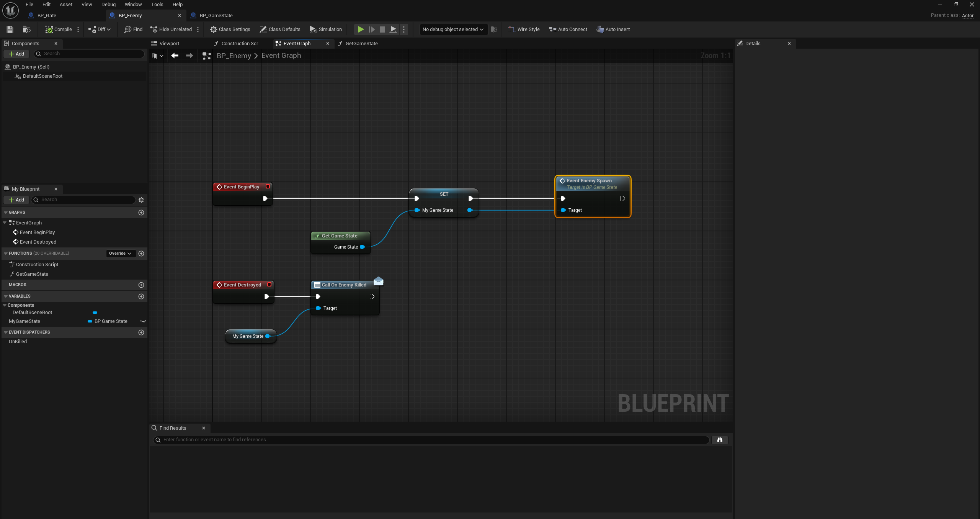Click the Save asset icon
The width and height of the screenshot is (980, 519).
point(10,29)
